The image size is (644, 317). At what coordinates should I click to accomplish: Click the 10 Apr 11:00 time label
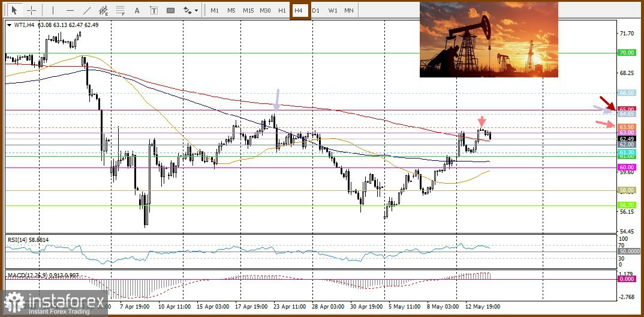tap(174, 307)
